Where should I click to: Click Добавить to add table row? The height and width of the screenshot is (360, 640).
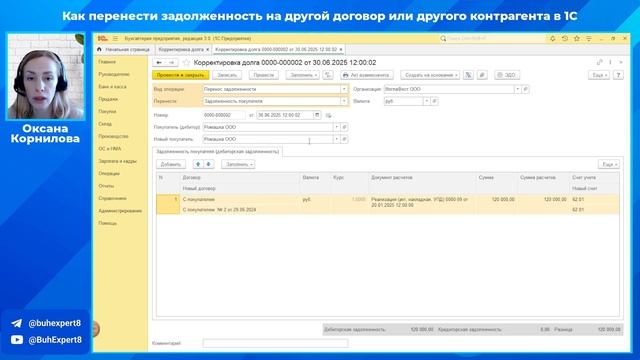point(171,164)
